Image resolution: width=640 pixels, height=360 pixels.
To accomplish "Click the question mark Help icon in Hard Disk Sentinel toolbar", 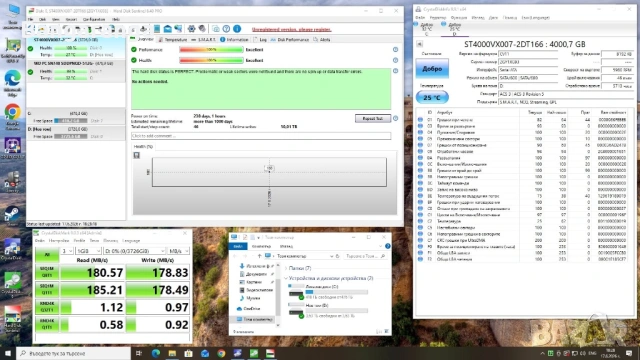I will click(x=226, y=29).
